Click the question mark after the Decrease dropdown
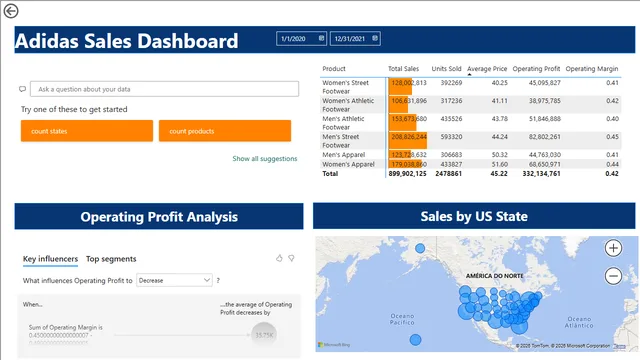The width and height of the screenshot is (640, 360). pyautogui.click(x=218, y=280)
